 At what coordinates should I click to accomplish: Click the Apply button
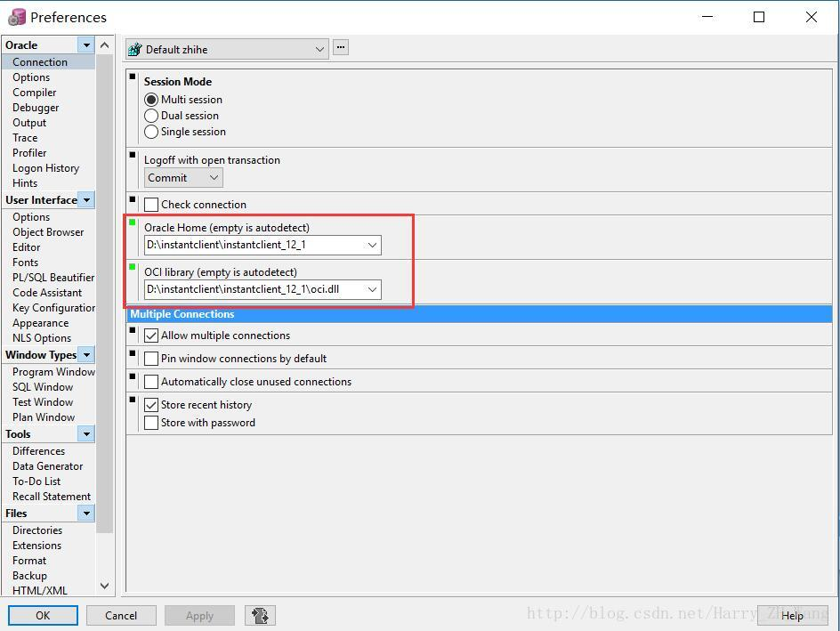click(200, 616)
